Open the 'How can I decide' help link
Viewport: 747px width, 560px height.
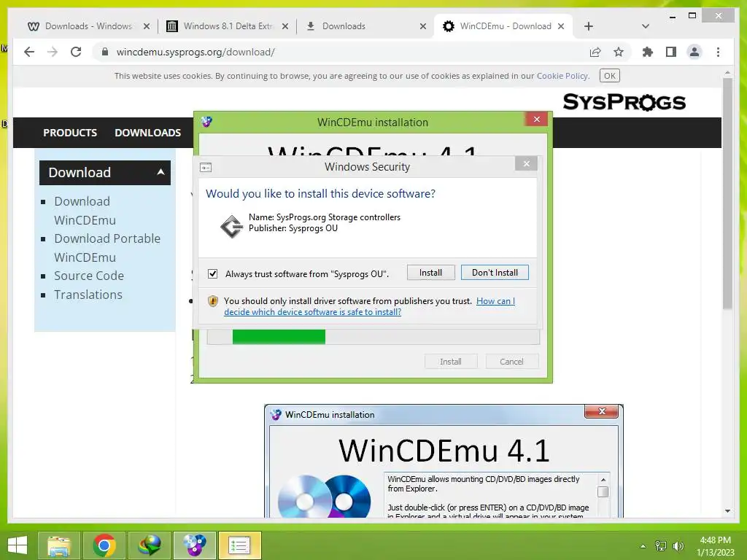click(369, 307)
